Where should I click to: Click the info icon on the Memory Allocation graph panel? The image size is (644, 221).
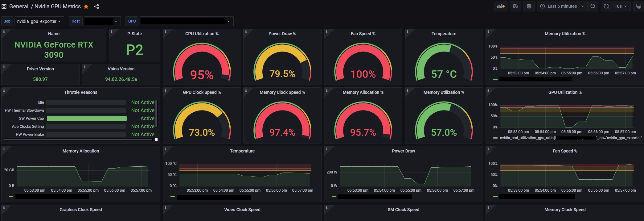(4, 149)
